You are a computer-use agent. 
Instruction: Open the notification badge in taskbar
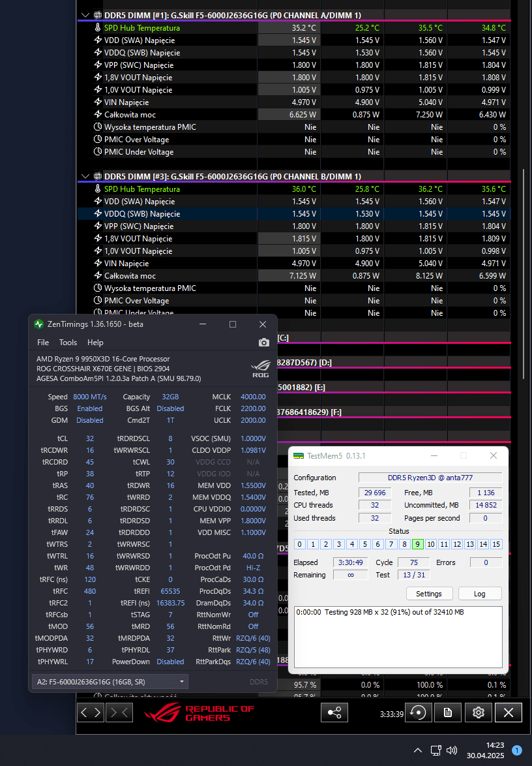coord(517,750)
